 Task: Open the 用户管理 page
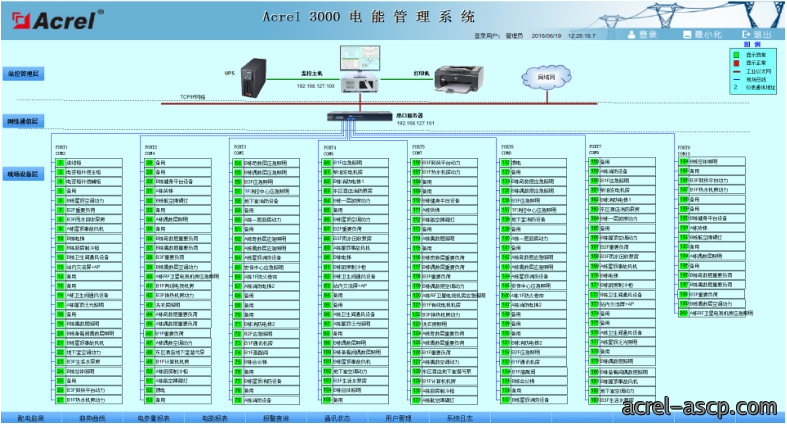click(x=398, y=418)
